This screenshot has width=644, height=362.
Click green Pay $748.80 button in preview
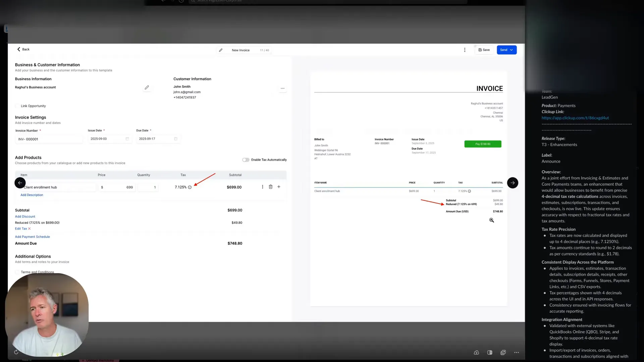tap(483, 144)
